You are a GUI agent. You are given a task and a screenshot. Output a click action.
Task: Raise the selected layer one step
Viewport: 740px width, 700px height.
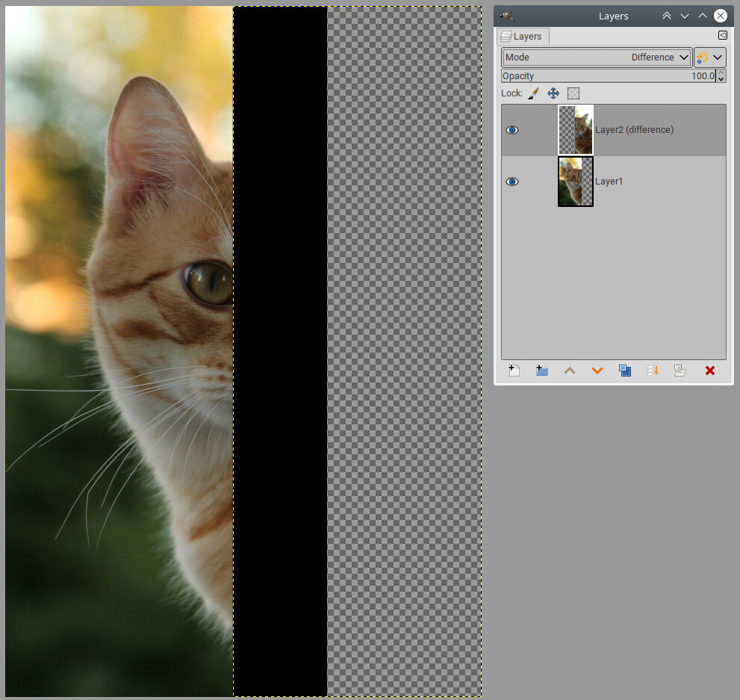570,371
